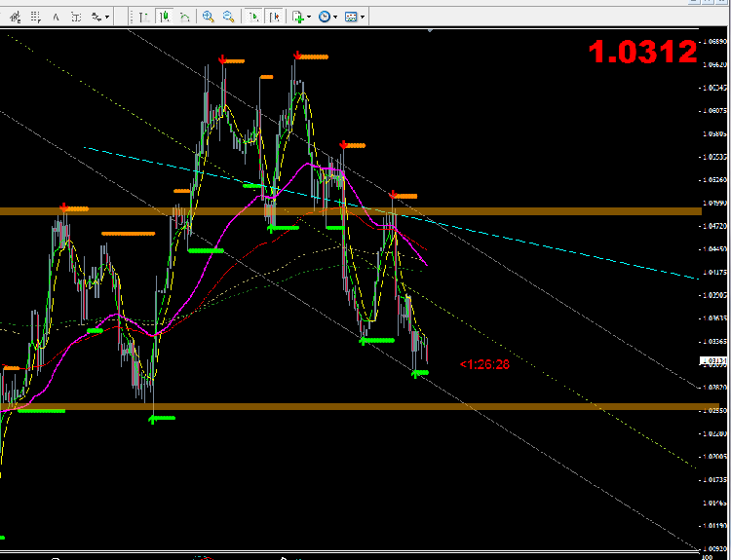
Task: Click the red 1.0312 price display
Action: point(643,52)
